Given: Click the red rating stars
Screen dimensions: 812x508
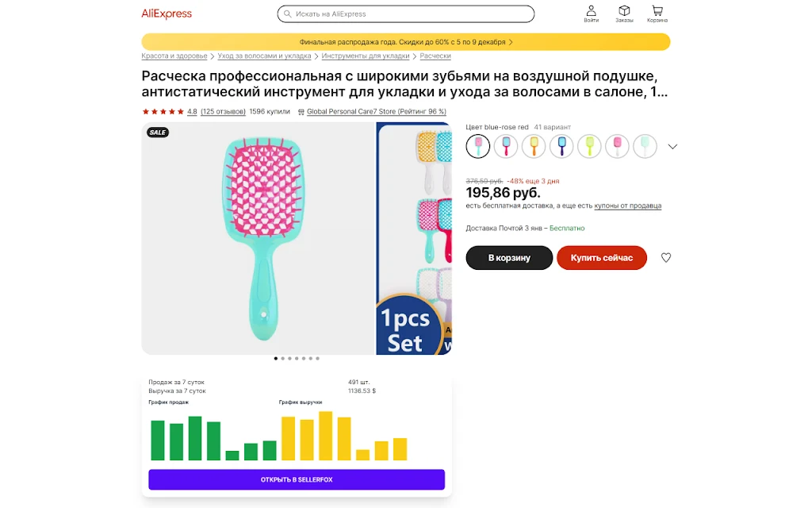Looking at the screenshot, I should [x=163, y=111].
